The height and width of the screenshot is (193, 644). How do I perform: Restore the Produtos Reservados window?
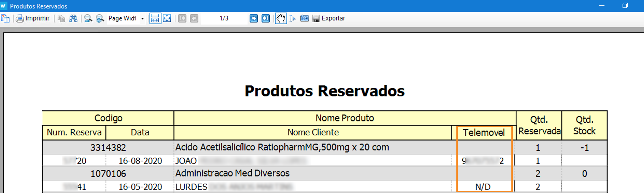click(x=625, y=6)
